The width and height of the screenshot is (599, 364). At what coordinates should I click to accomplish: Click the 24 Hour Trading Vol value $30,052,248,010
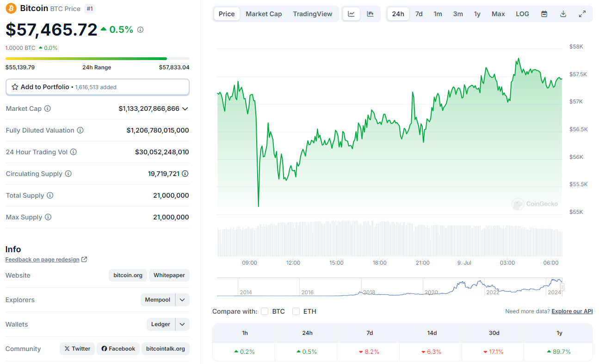(x=162, y=152)
